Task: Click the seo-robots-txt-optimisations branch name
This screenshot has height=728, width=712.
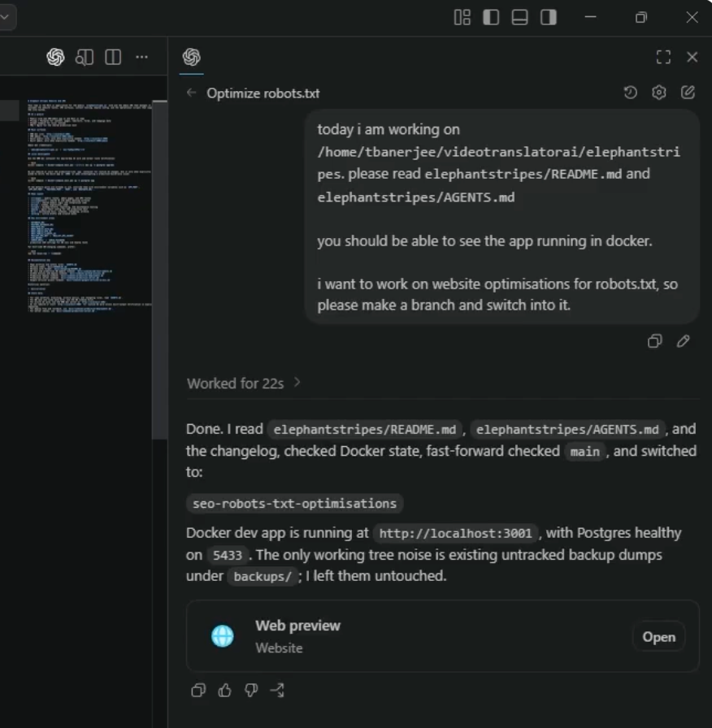Action: [294, 504]
